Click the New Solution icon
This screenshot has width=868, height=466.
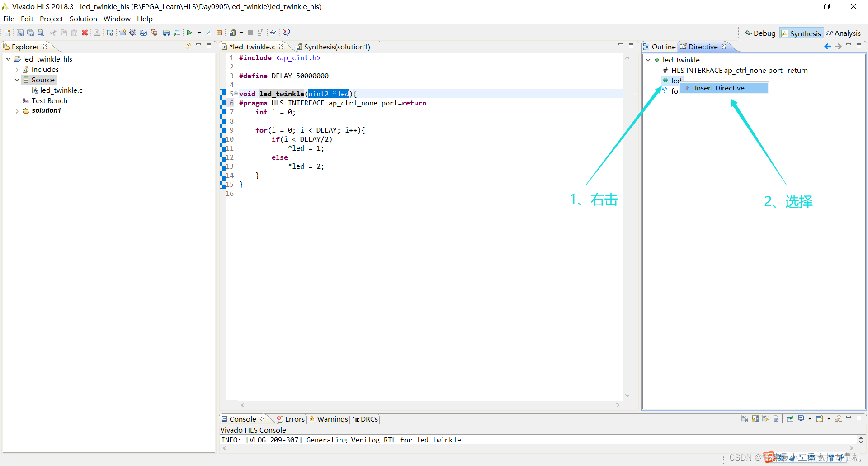(x=143, y=33)
